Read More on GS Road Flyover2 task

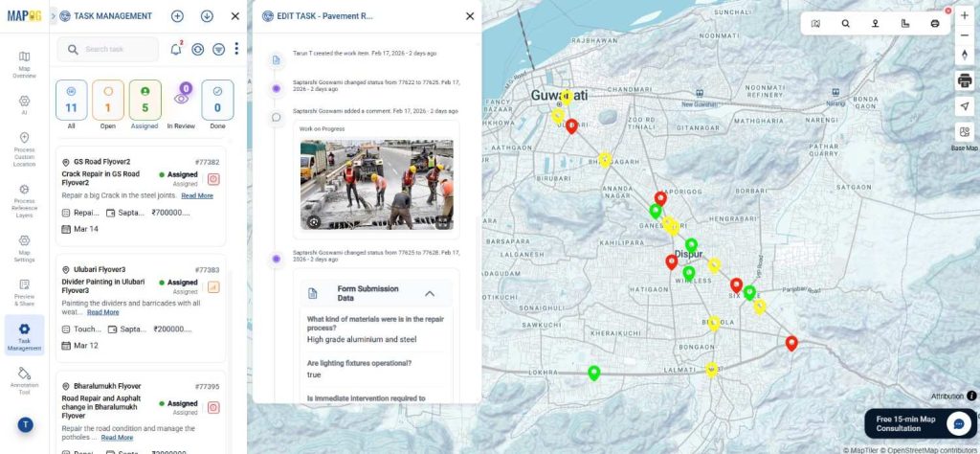point(197,195)
